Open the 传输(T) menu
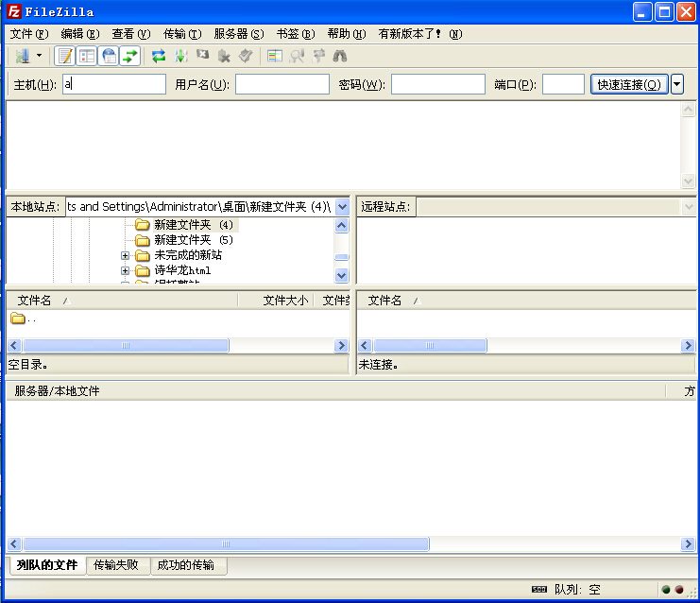This screenshot has width=700, height=603. (x=182, y=34)
